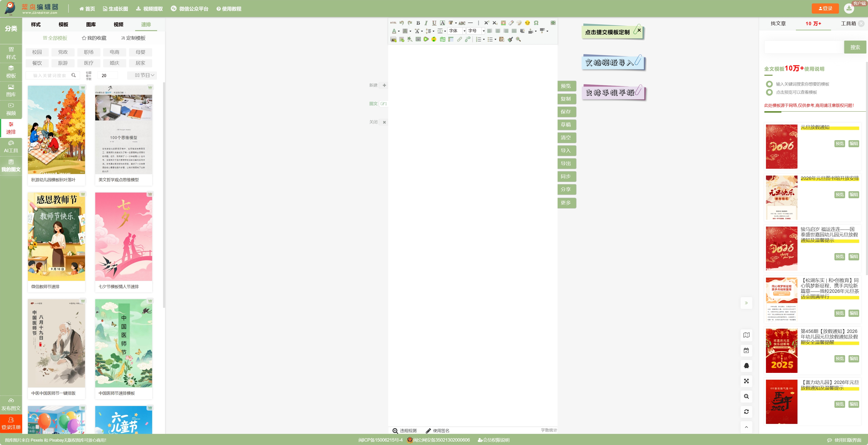Switch to the 模板 tab
Viewport: 868px width, 445px height.
63,25
